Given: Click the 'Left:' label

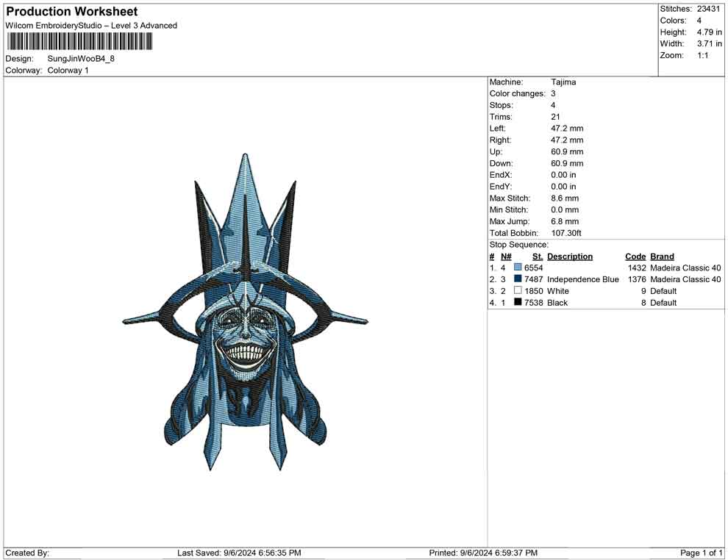Looking at the screenshot, I should click(498, 128).
